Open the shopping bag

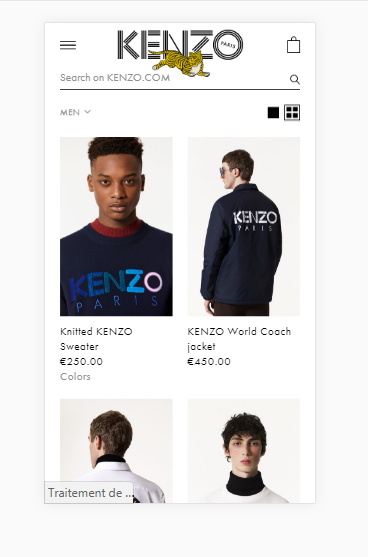coord(293,45)
